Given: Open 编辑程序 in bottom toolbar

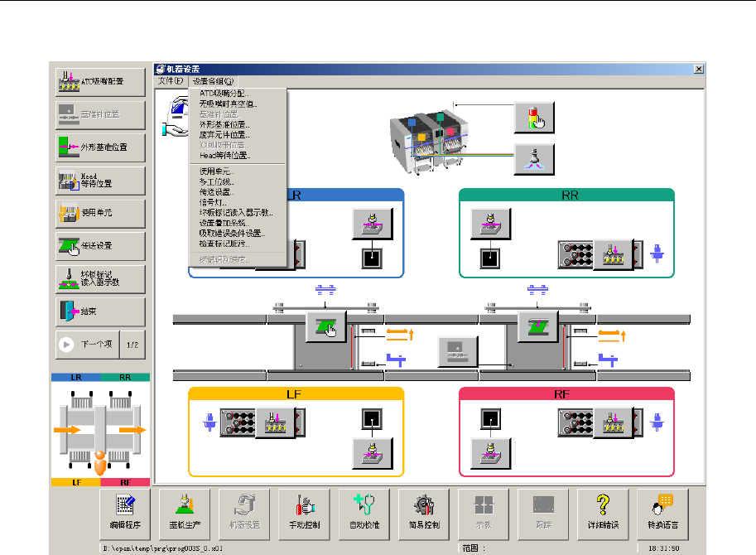Looking at the screenshot, I should [125, 514].
